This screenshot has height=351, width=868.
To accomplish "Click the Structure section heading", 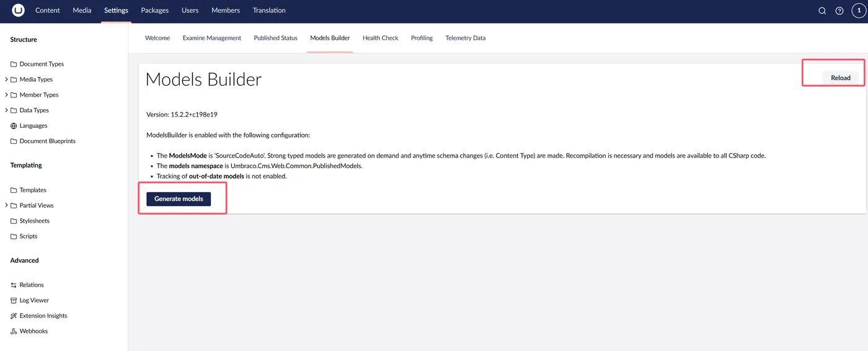I will click(x=24, y=40).
